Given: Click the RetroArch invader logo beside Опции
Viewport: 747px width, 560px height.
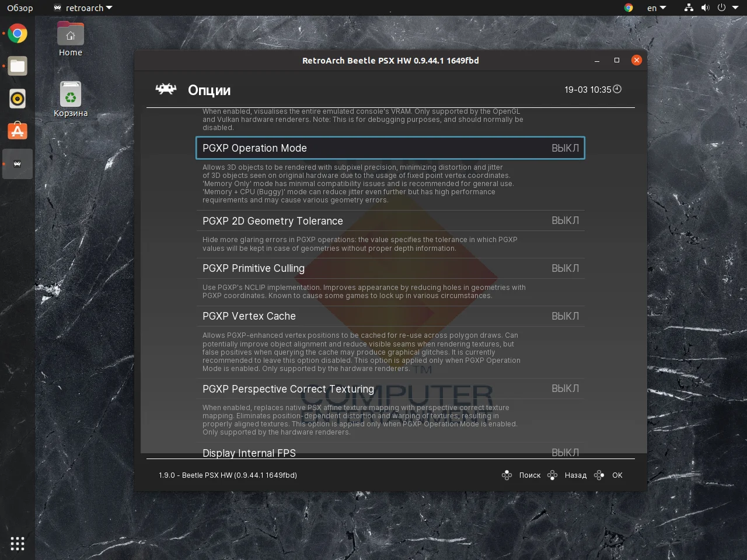Looking at the screenshot, I should click(x=166, y=89).
